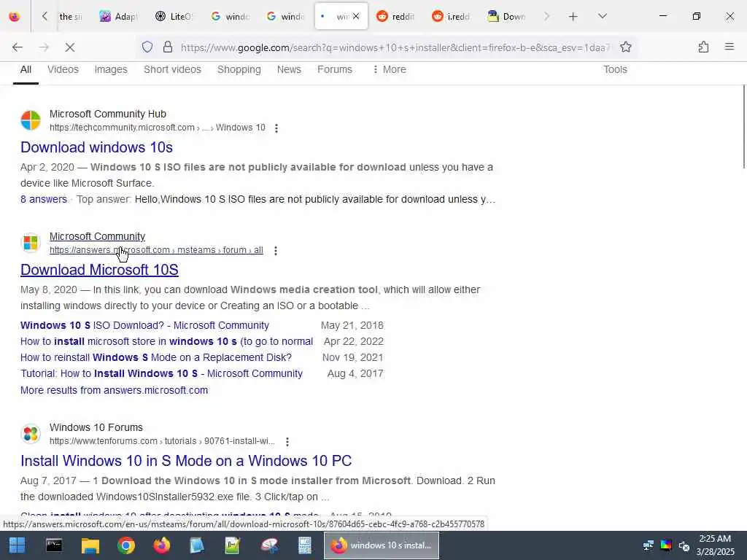Open How to reinstall Windows S Mode sublink
747x560 pixels.
(x=156, y=357)
